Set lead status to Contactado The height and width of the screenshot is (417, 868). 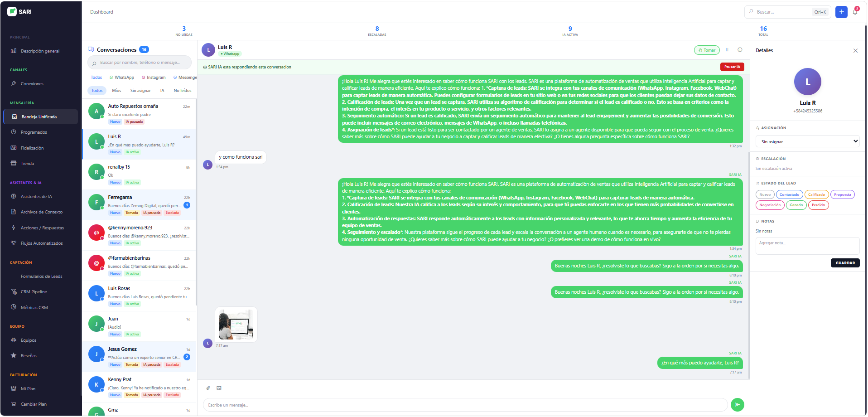tap(789, 195)
